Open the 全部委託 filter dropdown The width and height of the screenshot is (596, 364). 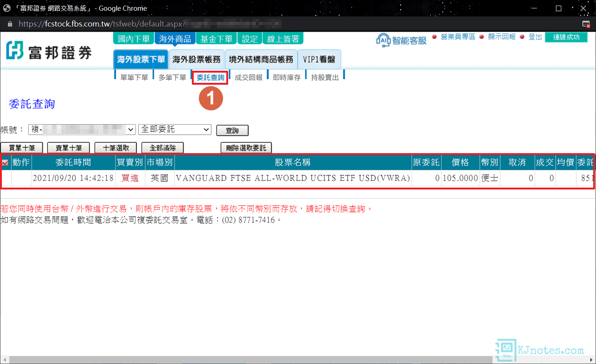[175, 129]
